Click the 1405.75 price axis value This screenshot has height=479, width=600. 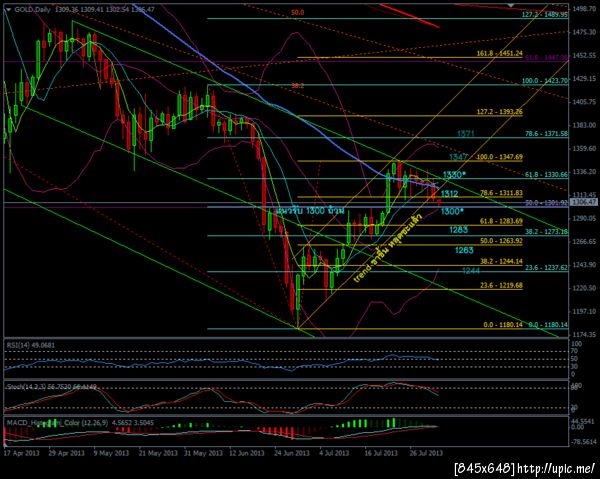[x=584, y=102]
